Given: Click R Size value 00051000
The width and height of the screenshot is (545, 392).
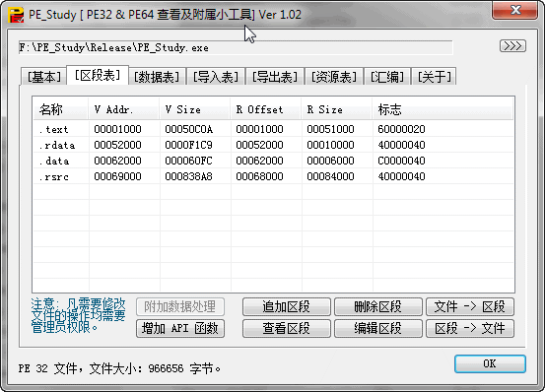Looking at the screenshot, I should pos(330,129).
